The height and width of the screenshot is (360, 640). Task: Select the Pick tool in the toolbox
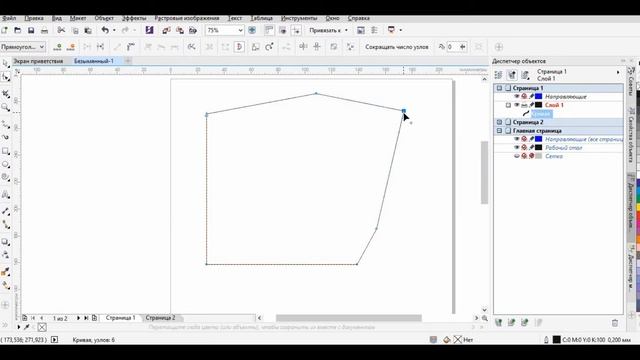click(x=5, y=64)
